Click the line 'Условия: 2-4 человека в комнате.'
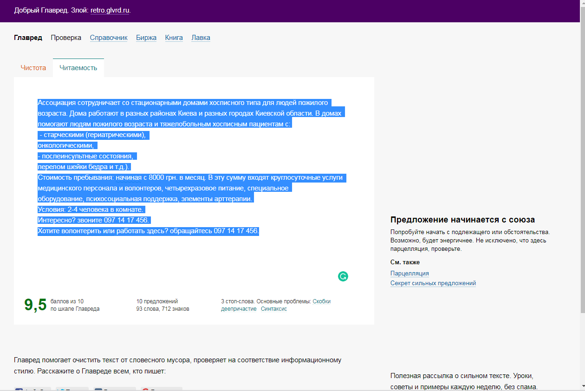 pos(91,209)
